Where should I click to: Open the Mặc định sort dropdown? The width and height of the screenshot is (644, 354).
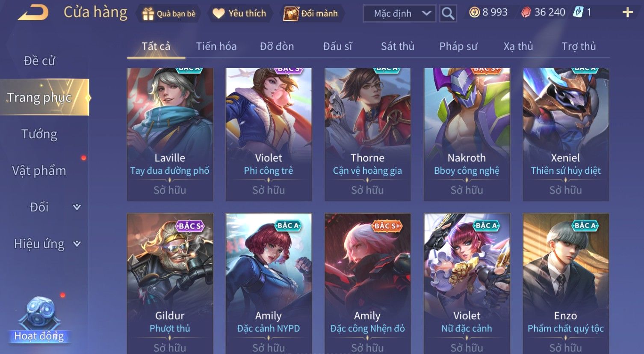[399, 14]
